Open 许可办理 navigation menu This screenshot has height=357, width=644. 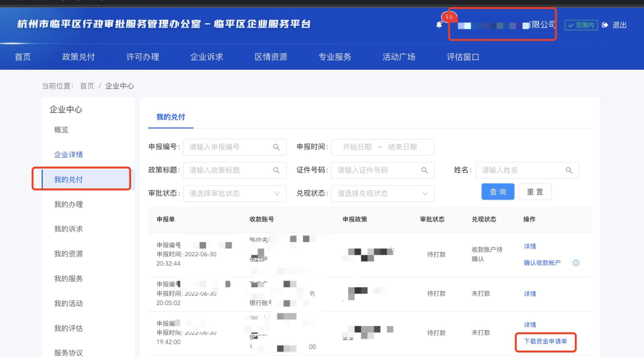[143, 57]
